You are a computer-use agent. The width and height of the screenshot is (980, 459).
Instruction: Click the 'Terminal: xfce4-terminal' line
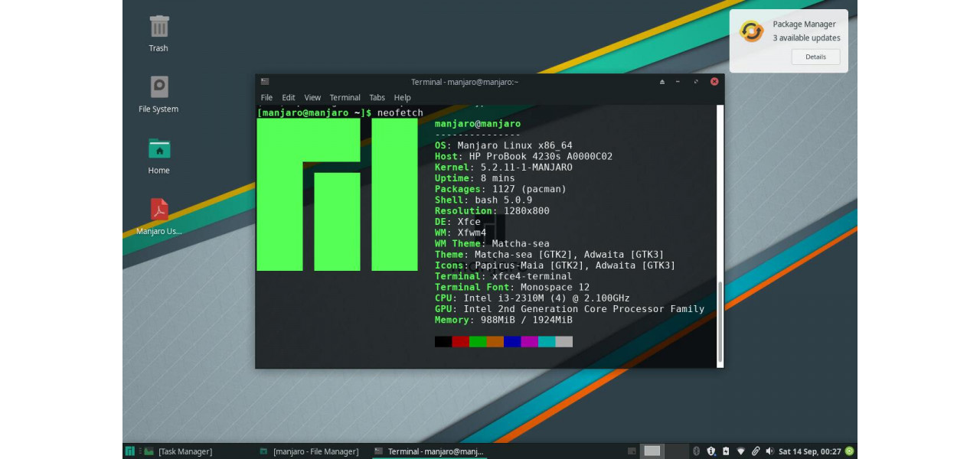click(x=504, y=276)
